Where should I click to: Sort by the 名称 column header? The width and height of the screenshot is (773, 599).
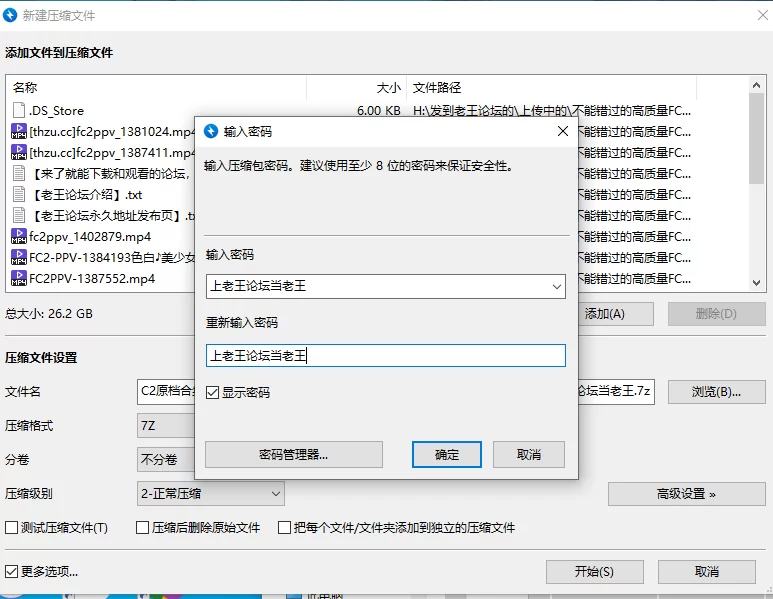click(x=157, y=87)
